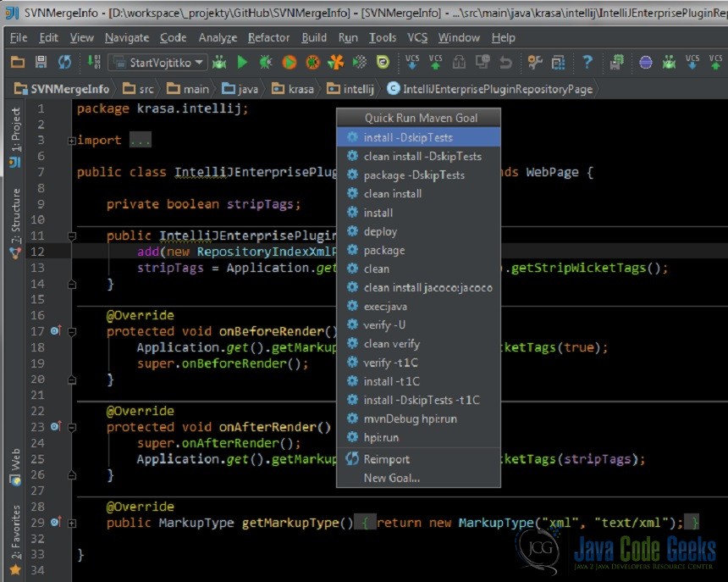Open the Navigate menu
Screen dimensions: 728x582
[x=127, y=37]
